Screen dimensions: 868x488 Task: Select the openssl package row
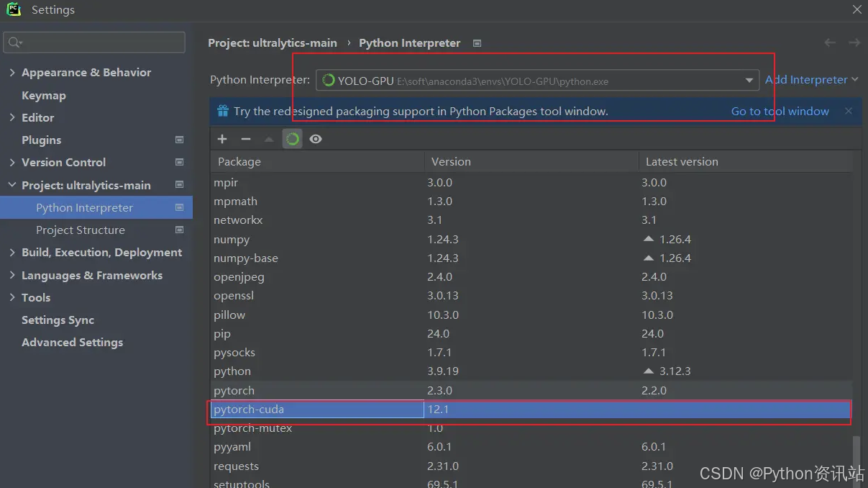(531, 296)
